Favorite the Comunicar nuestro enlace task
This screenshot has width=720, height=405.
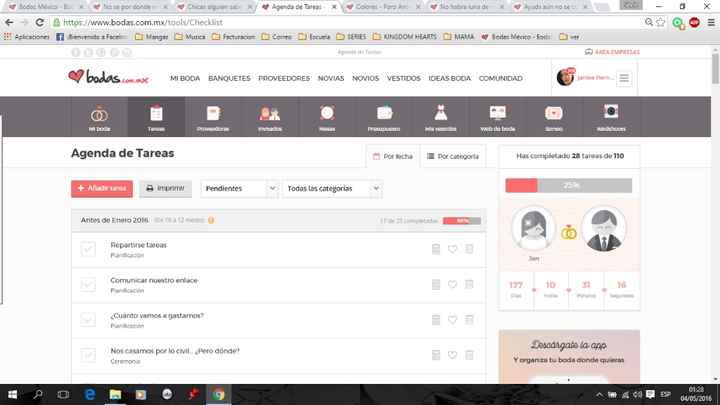pos(452,285)
